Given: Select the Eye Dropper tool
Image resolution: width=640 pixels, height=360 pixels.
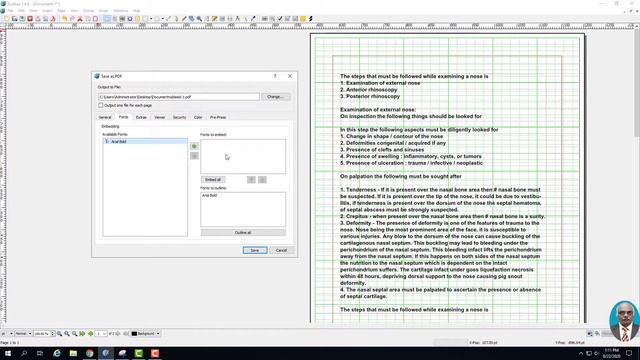Looking at the screenshot, I should coord(253,19).
